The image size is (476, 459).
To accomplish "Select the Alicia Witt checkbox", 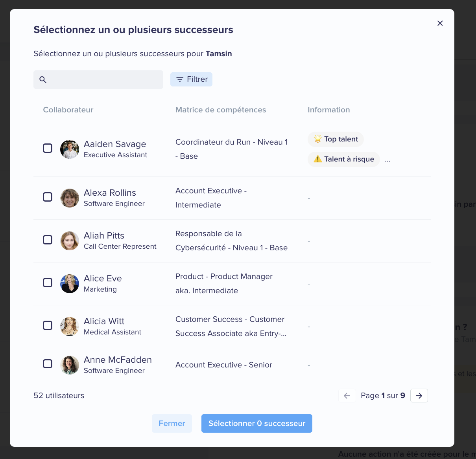I will click(48, 325).
